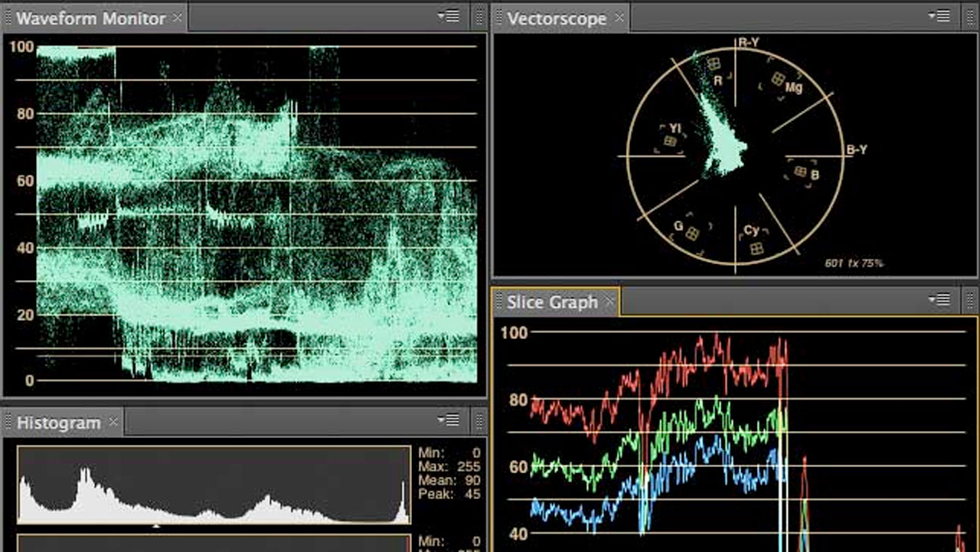Click the Mg target box in vectorscope
The height and width of the screenshot is (552, 980).
779,78
